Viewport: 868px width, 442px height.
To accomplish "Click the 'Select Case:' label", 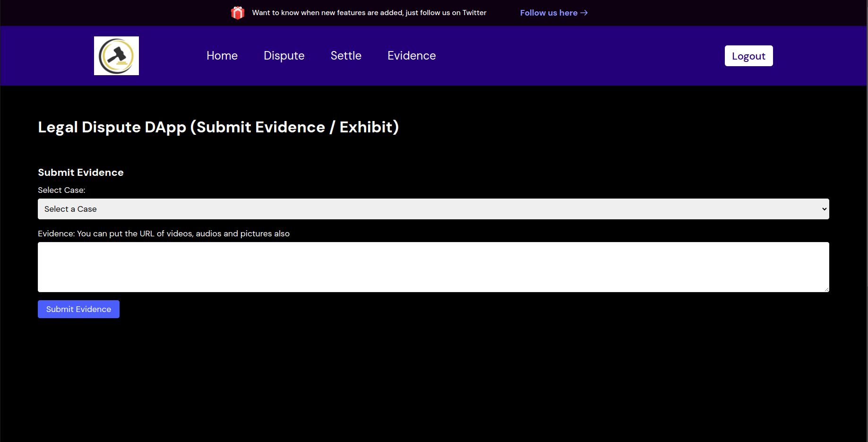I will tap(61, 190).
